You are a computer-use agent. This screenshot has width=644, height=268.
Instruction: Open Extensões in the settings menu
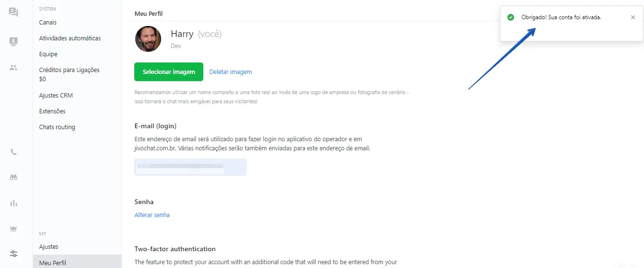click(x=52, y=111)
